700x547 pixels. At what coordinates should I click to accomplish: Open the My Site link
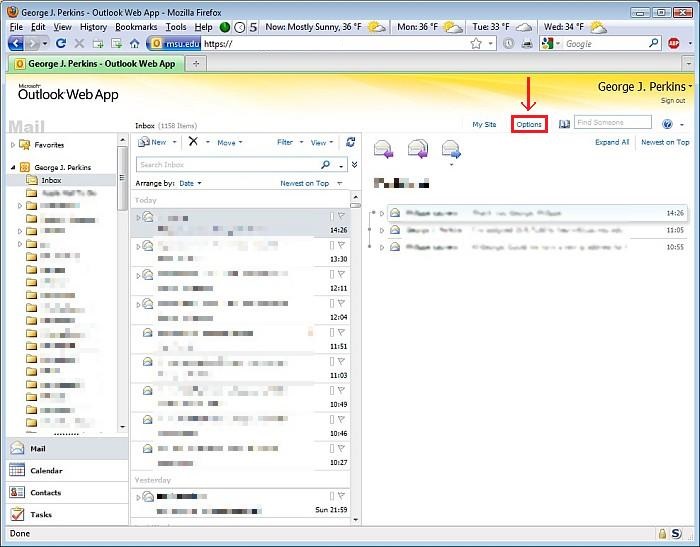pos(484,124)
